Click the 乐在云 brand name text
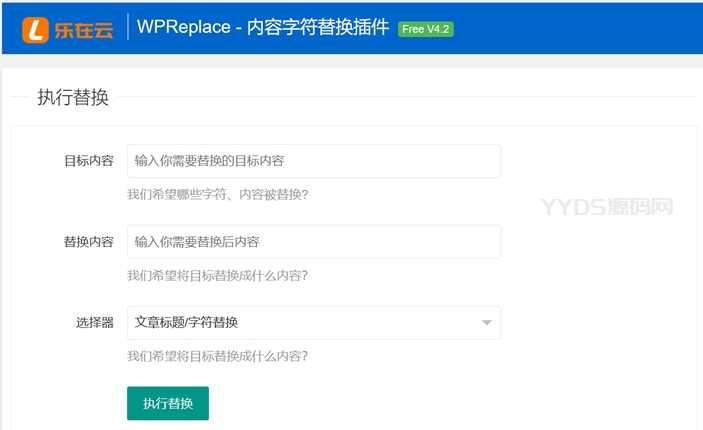The width and height of the screenshot is (703, 430). pos(84,30)
